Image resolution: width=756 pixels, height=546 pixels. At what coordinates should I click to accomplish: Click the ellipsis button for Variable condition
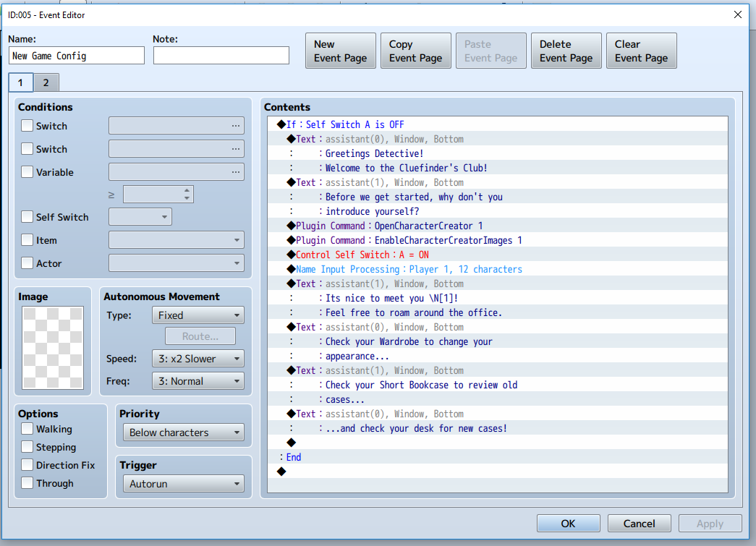tap(235, 172)
